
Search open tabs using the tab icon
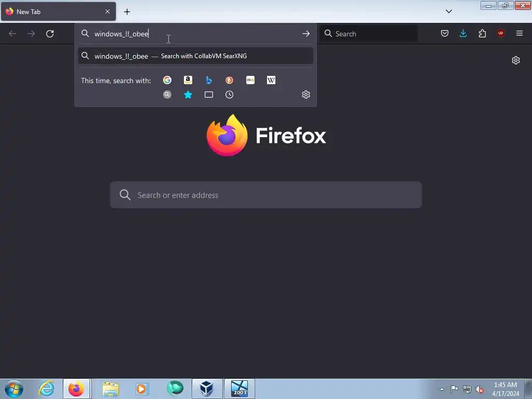(209, 95)
